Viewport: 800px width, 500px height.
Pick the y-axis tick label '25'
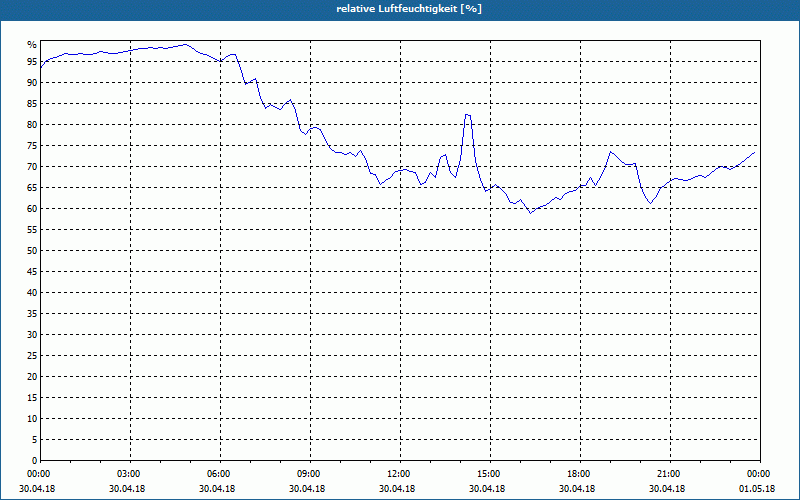tap(32, 356)
